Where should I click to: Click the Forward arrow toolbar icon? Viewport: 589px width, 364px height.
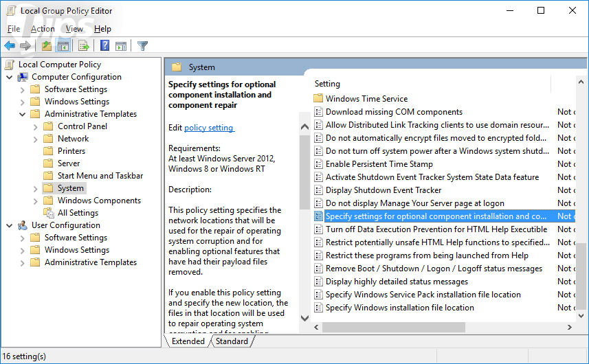(25, 46)
